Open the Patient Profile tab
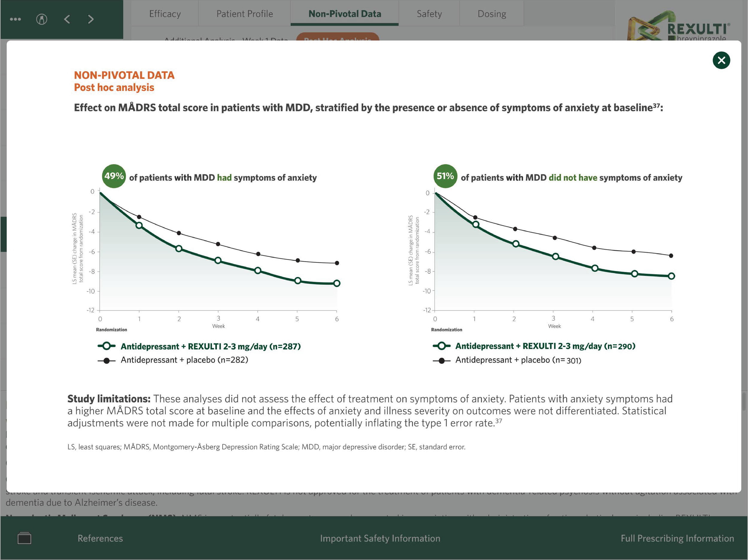Viewport: 748px width, 560px height. point(244,13)
